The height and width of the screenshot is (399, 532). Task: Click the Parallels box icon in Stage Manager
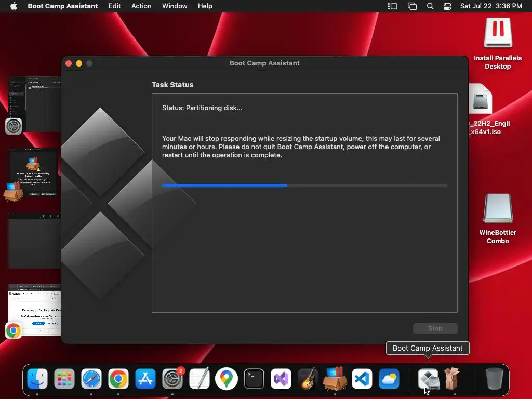pyautogui.click(x=14, y=191)
